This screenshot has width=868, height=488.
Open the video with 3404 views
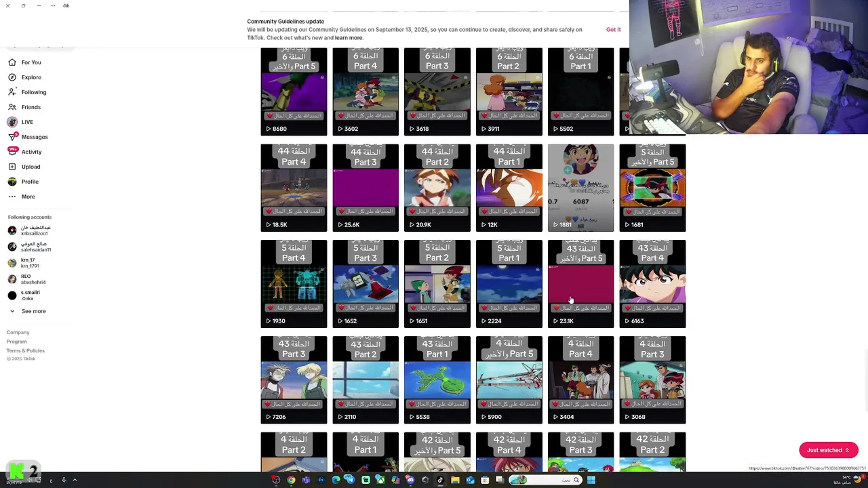[x=581, y=380]
